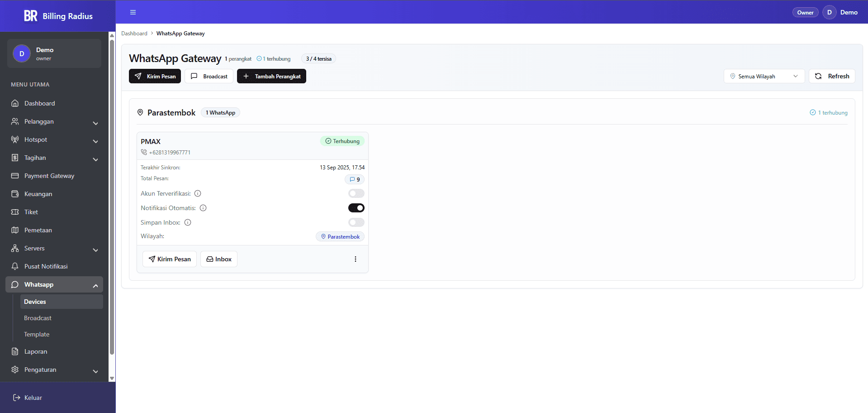Open Inbox on the PMAX card
The height and width of the screenshot is (413, 868).
pos(219,259)
